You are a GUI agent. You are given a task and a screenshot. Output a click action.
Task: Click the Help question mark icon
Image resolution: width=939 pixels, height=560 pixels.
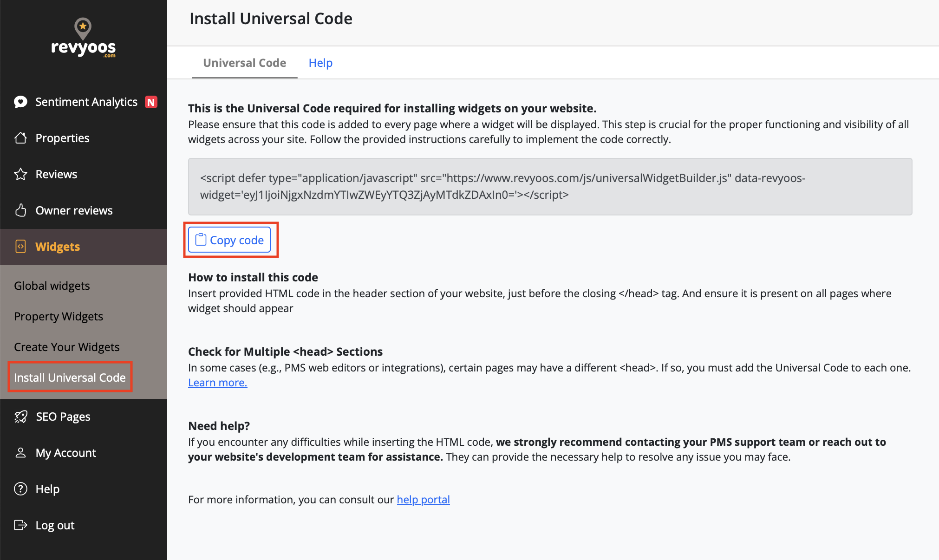(x=20, y=489)
